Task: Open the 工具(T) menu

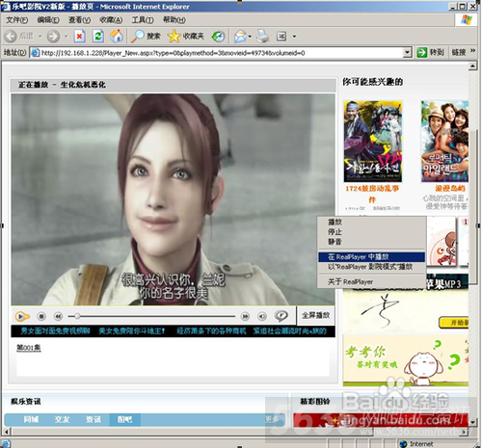Action: tap(143, 20)
